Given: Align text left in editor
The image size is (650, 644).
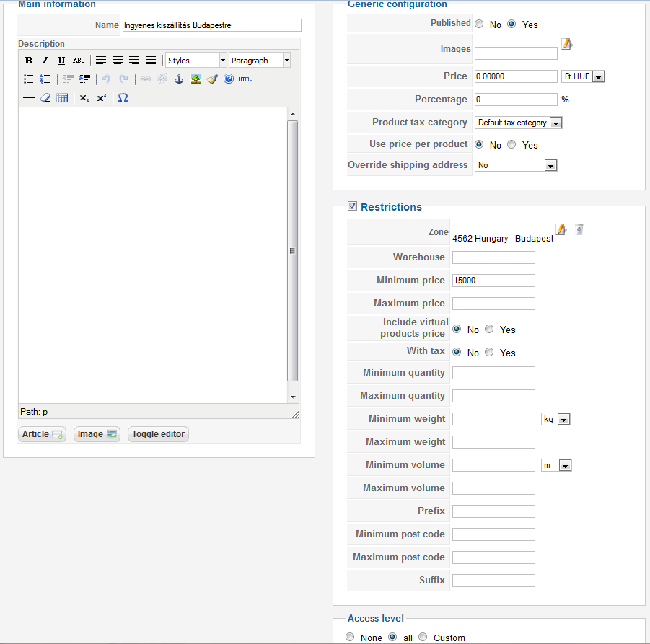Looking at the screenshot, I should coord(101,61).
